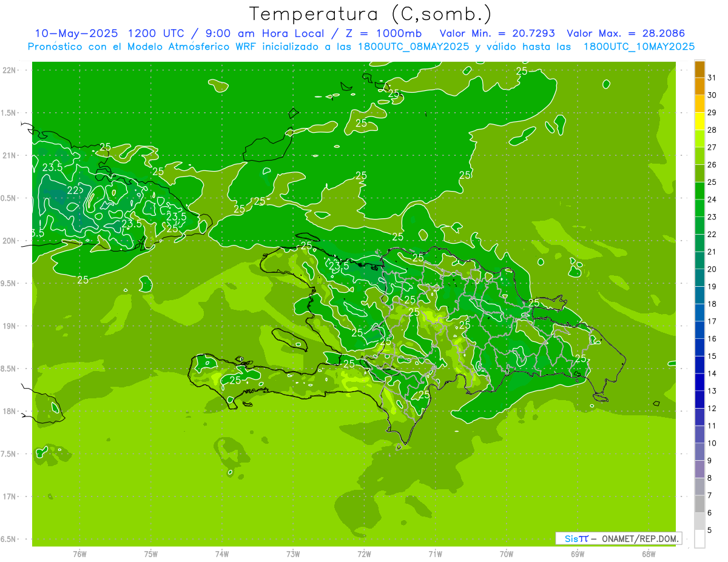Click longitude axis label "69W"
Viewport: 728px width, 562px height.
578,554
